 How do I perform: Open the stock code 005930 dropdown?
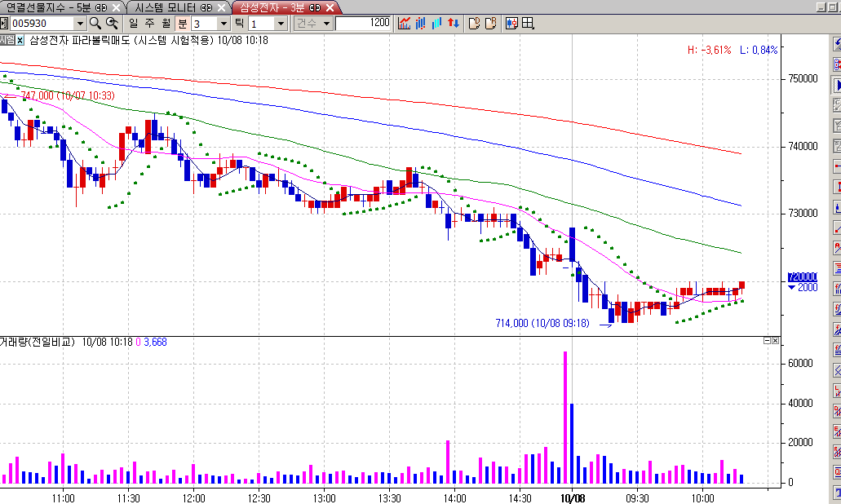[x=79, y=24]
